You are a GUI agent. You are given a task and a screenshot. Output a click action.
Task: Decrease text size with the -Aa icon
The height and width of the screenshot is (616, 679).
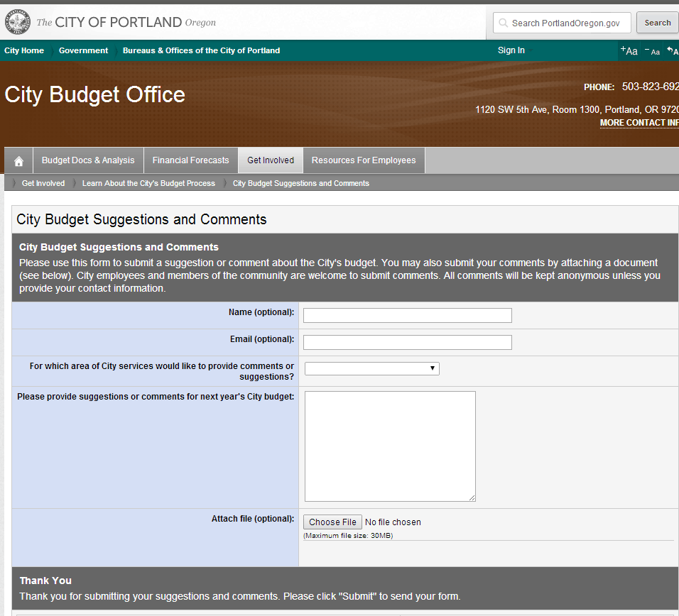click(x=652, y=51)
